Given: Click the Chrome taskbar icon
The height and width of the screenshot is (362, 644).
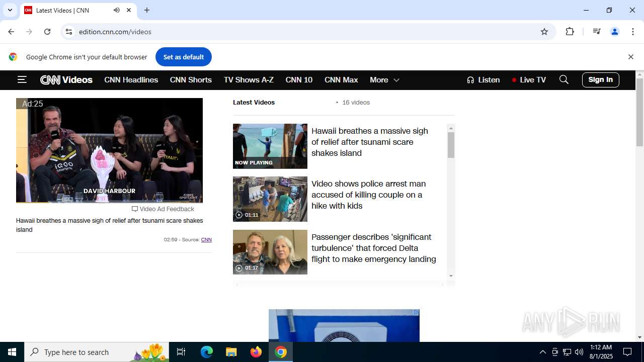Looking at the screenshot, I should tap(281, 352).
